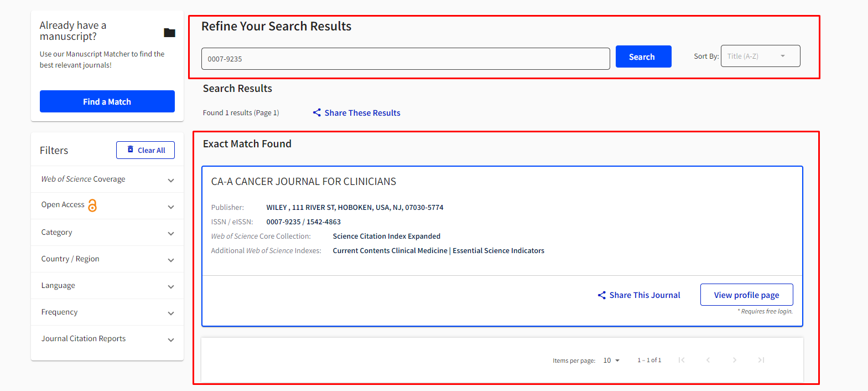The image size is (868, 391).
Task: Expand the Category filter
Action: (171, 233)
